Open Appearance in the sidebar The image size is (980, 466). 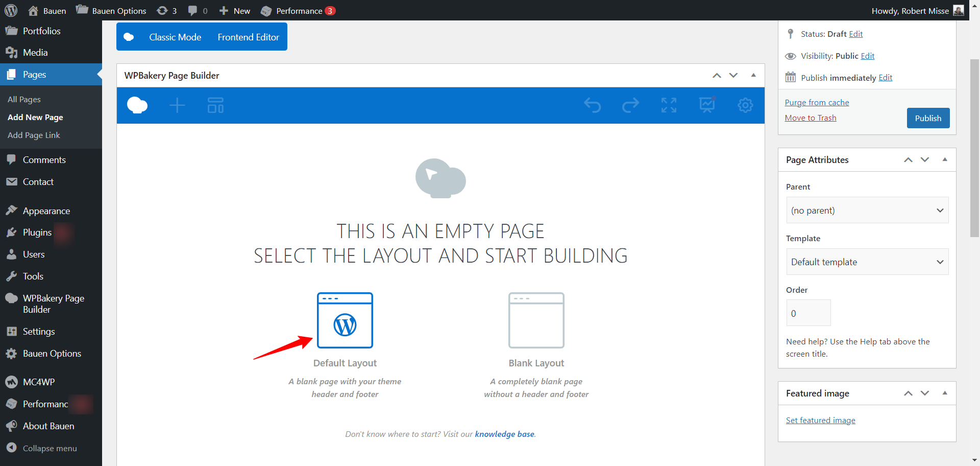click(51, 211)
